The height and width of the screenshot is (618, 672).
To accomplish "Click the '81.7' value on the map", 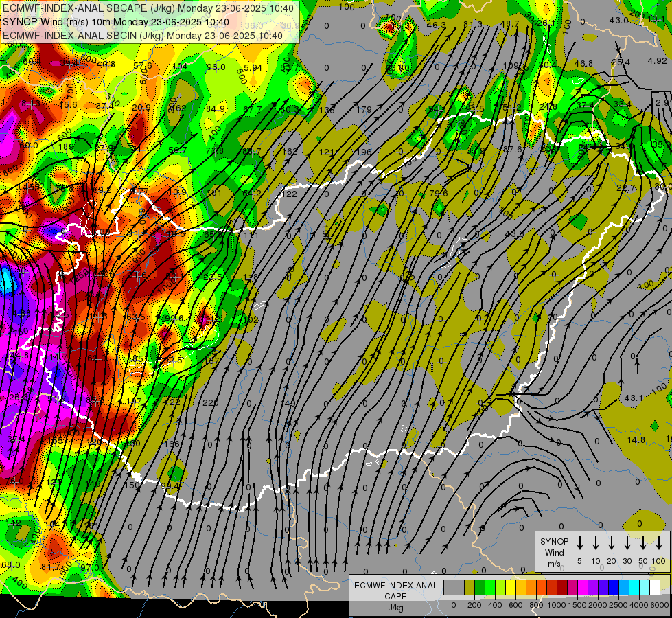I will (51, 567).
